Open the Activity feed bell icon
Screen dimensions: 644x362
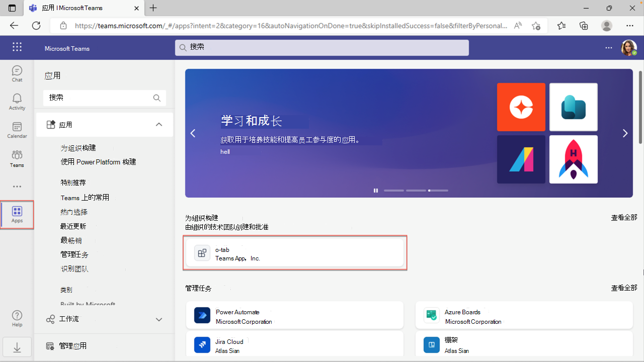pos(17,102)
